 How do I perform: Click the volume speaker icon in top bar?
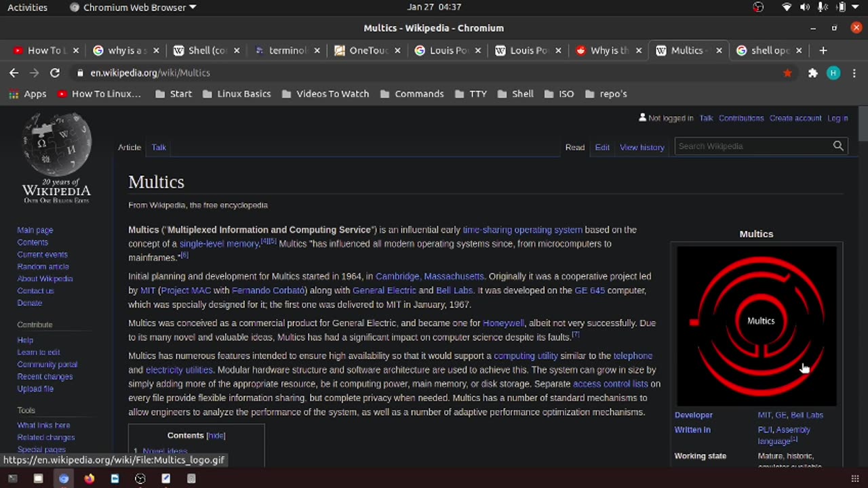click(x=805, y=7)
